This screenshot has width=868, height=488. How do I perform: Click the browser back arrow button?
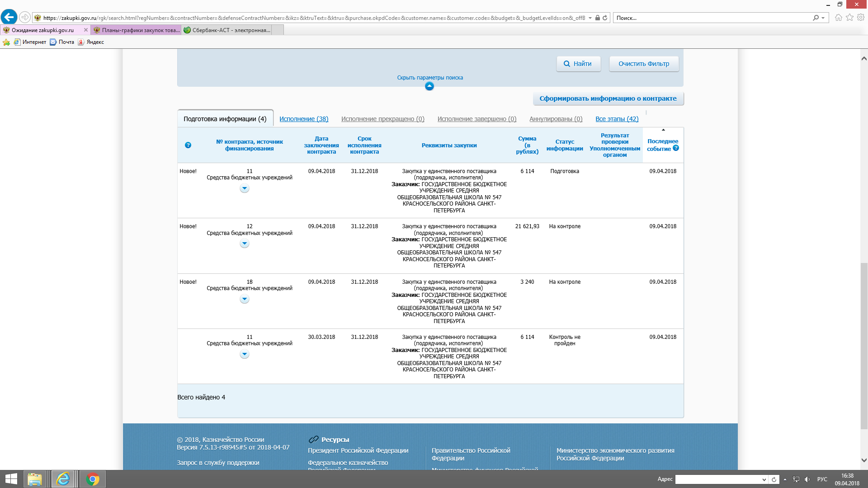click(x=9, y=17)
